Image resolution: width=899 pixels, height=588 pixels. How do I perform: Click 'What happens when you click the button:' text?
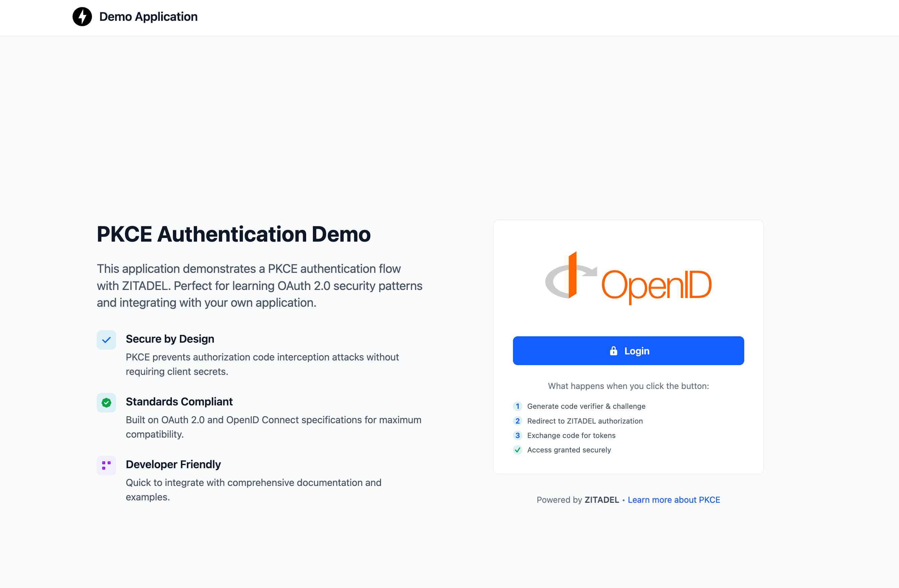[x=628, y=386]
